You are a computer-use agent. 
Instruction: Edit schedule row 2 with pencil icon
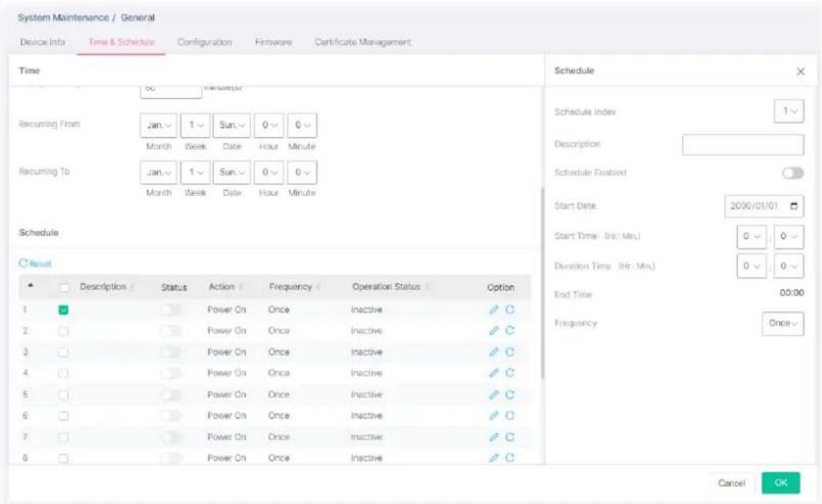(x=493, y=330)
